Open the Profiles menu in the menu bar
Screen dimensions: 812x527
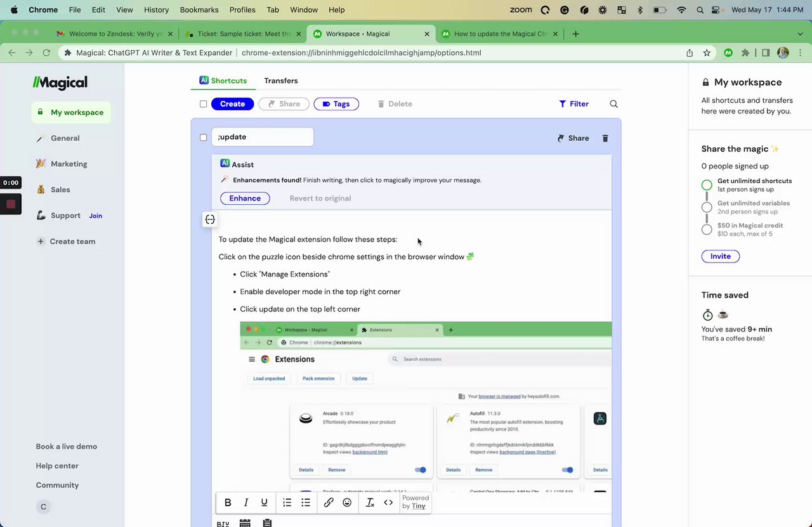(x=242, y=10)
